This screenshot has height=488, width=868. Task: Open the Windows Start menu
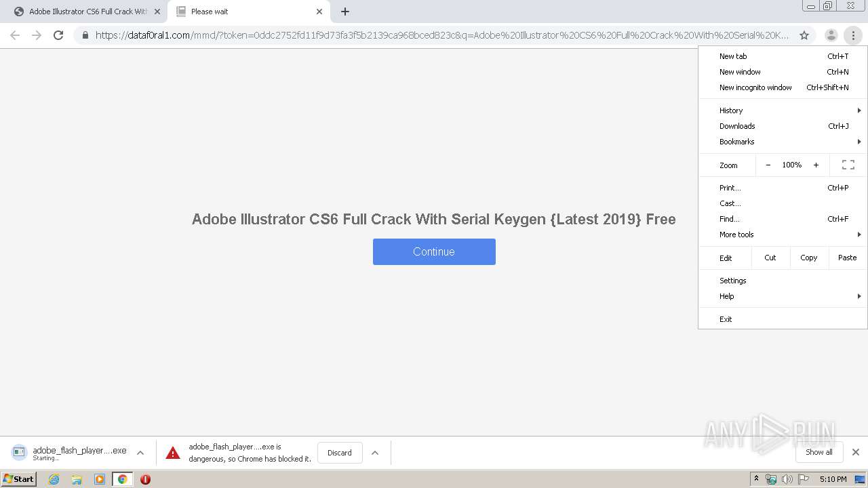click(x=19, y=479)
